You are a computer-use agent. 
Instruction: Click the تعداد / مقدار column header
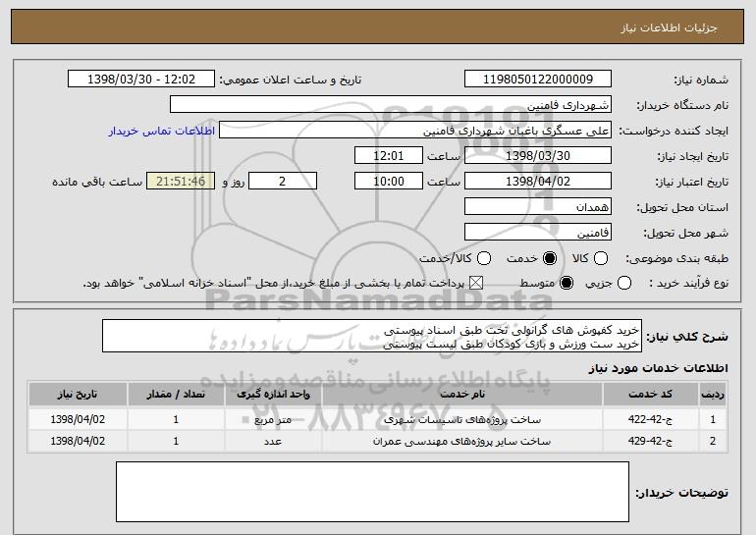tap(176, 395)
